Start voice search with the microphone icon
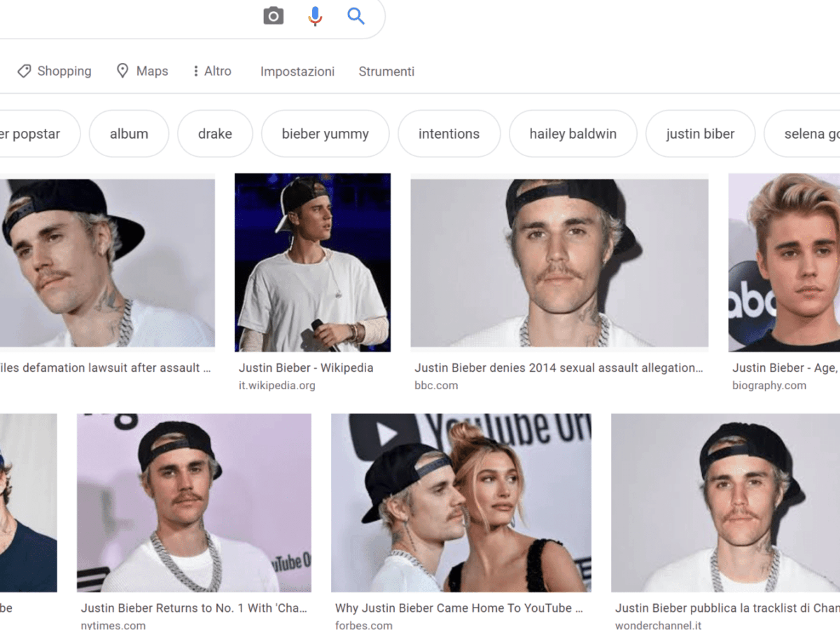 point(315,15)
